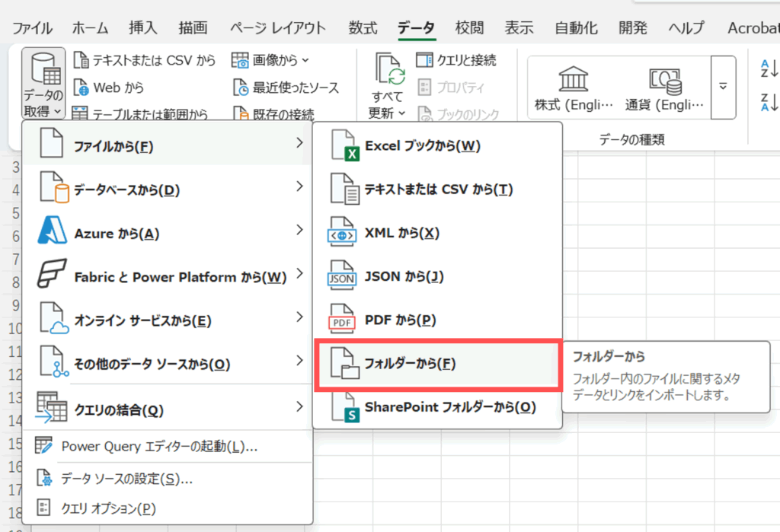The image size is (780, 532).
Task: Select the 通貨 currency data type icon
Action: pos(664,78)
